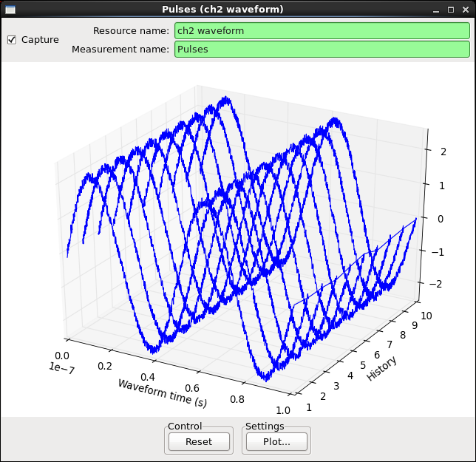Click the Measurement name field with Pulses
The width and height of the screenshot is (476, 462).
click(322, 50)
